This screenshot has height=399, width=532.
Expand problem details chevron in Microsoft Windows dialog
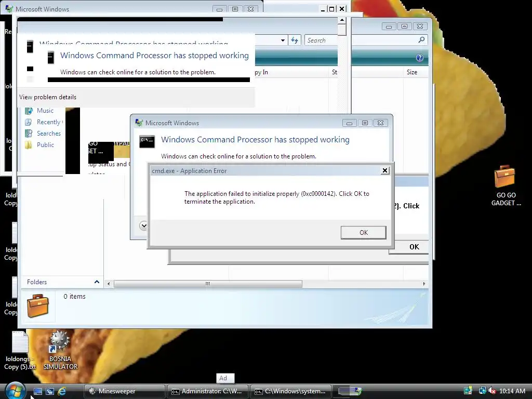click(x=143, y=225)
